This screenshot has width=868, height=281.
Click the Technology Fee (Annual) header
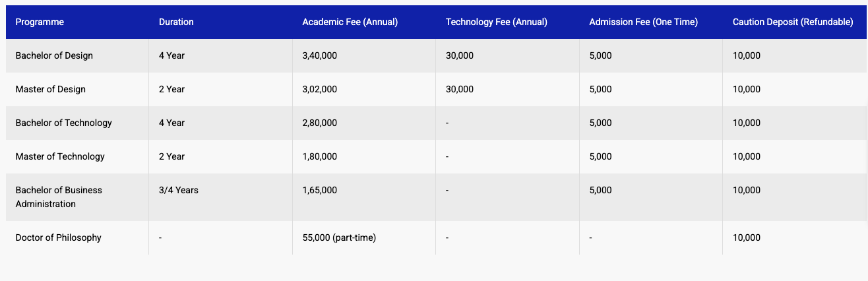coord(497,22)
